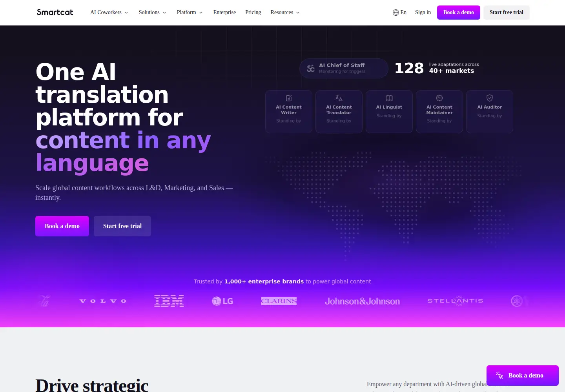Click the AI Content Translator icon
Screen dimensions: 565x392
tap(339, 98)
